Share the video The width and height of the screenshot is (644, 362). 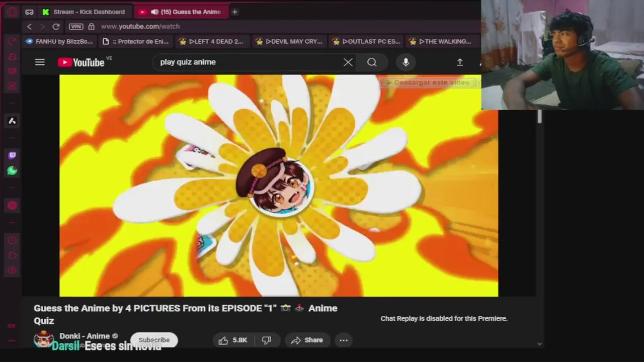tap(307, 340)
